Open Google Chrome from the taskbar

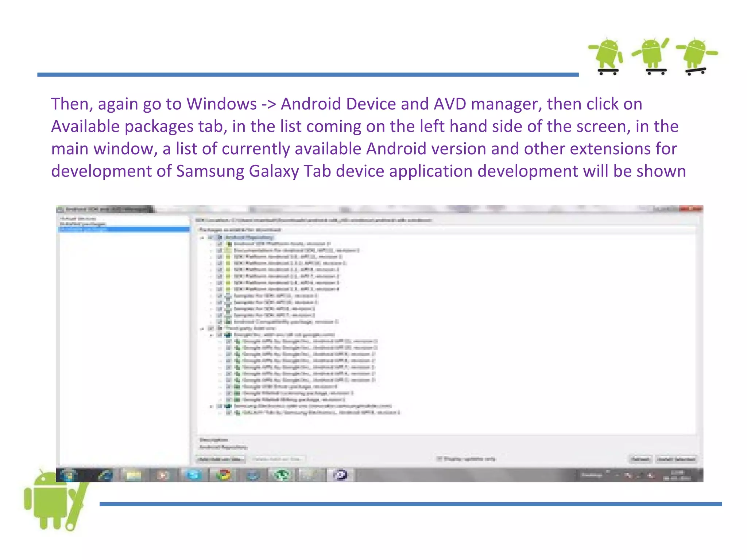coord(224,475)
